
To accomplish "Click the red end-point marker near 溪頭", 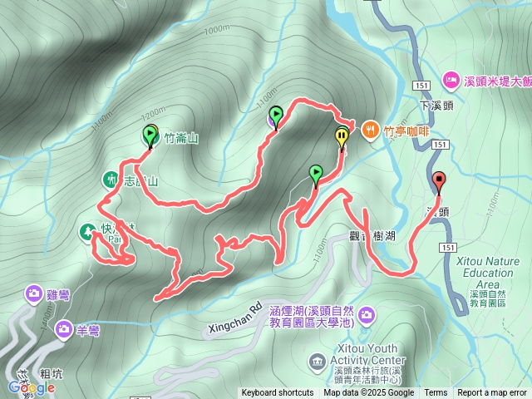I will 439,182.
